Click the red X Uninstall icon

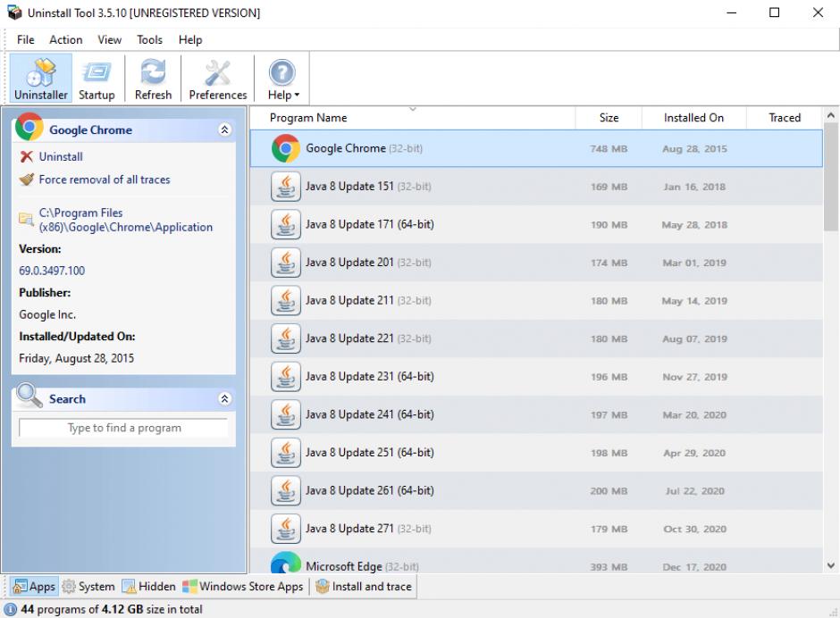click(x=27, y=157)
